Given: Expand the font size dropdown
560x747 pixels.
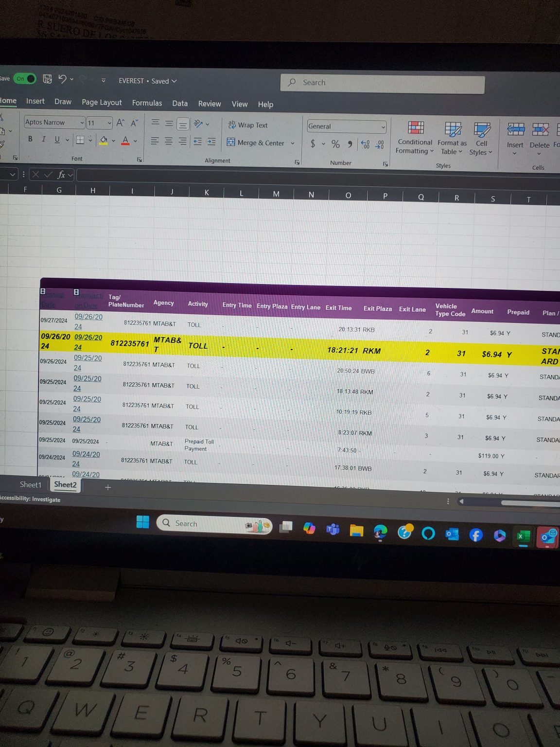Looking at the screenshot, I should click(x=109, y=123).
